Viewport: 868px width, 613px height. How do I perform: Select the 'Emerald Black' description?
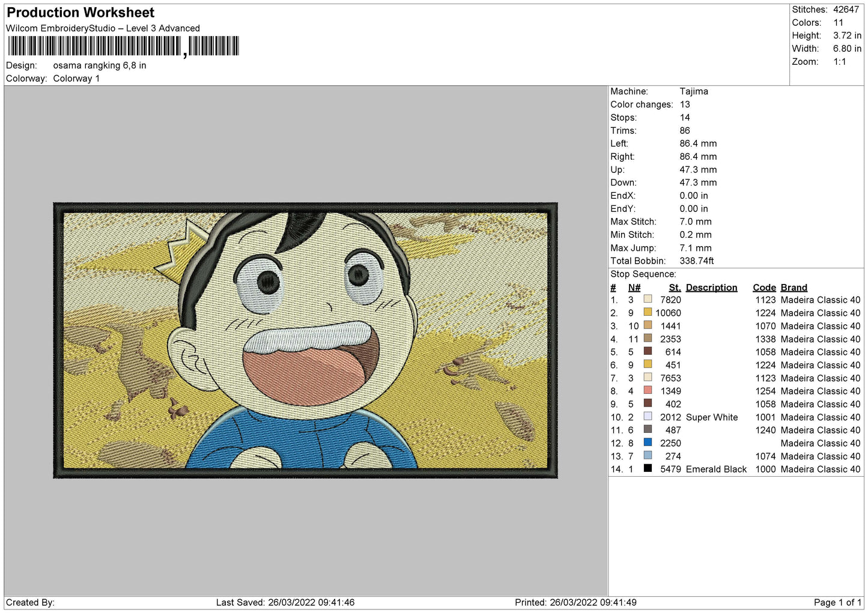coord(717,470)
